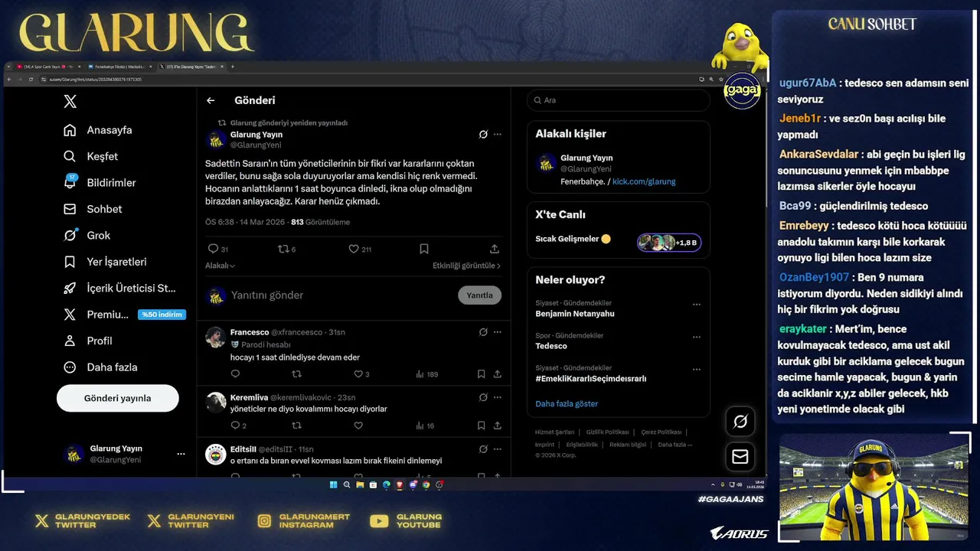980x551 pixels.
Task: Open a new browser tab
Action: click(x=233, y=67)
